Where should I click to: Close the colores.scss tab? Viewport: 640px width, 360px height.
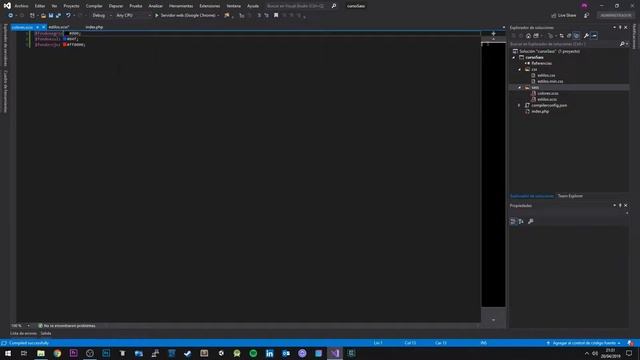44,27
